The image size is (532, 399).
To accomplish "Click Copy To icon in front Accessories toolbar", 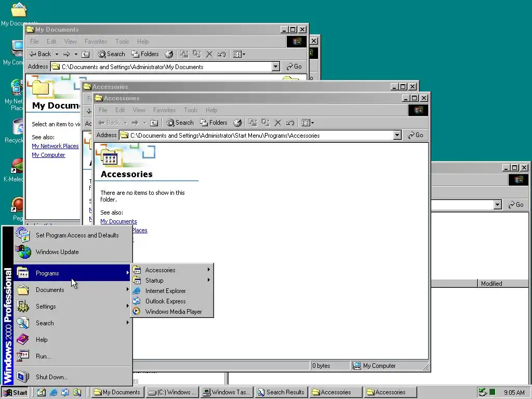I will tap(265, 123).
